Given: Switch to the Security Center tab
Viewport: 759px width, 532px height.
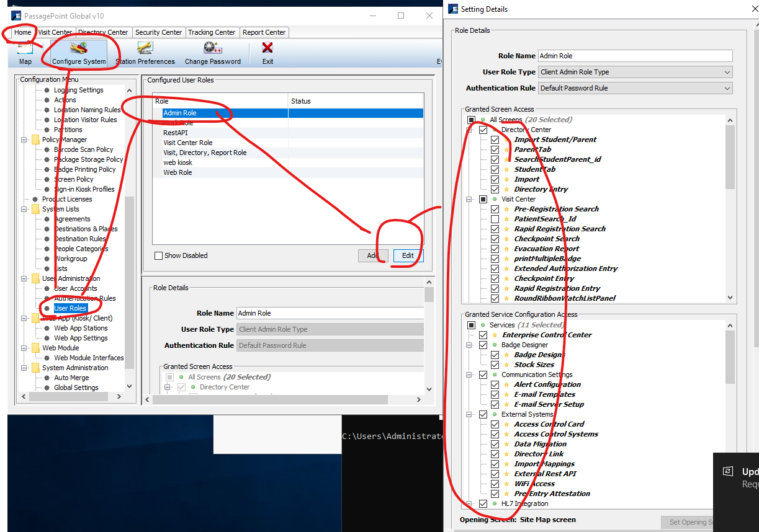Looking at the screenshot, I should 158,32.
